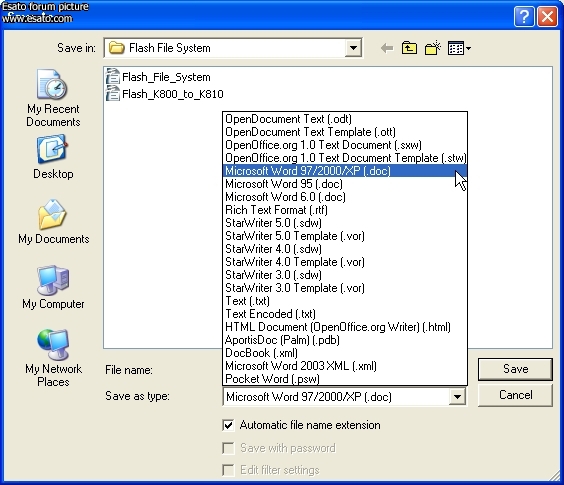The image size is (564, 485).
Task: Select StarWriter 4.0 Template (.vor)
Action: click(x=345, y=262)
